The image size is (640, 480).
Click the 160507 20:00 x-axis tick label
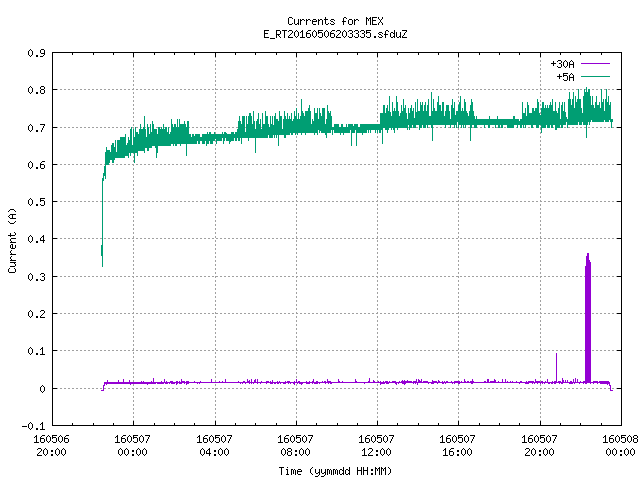pyautogui.click(x=540, y=446)
